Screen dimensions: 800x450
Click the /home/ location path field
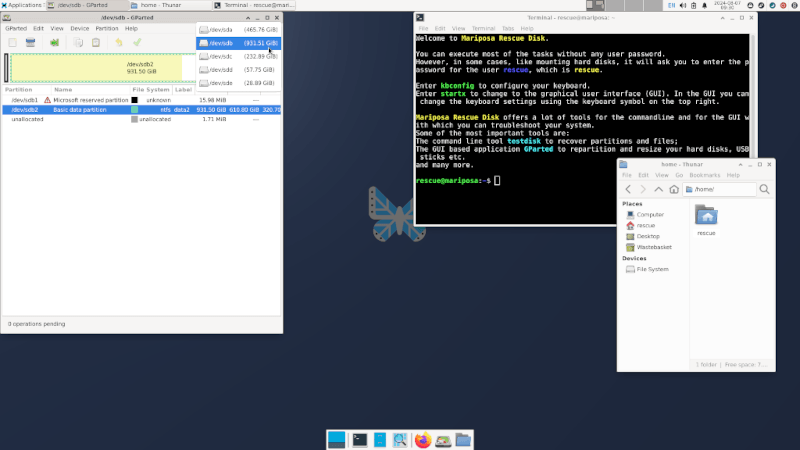(x=718, y=189)
